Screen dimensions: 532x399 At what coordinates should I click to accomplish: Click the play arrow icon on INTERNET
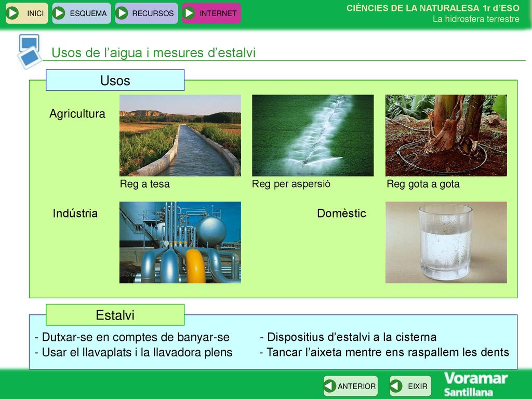(189, 13)
